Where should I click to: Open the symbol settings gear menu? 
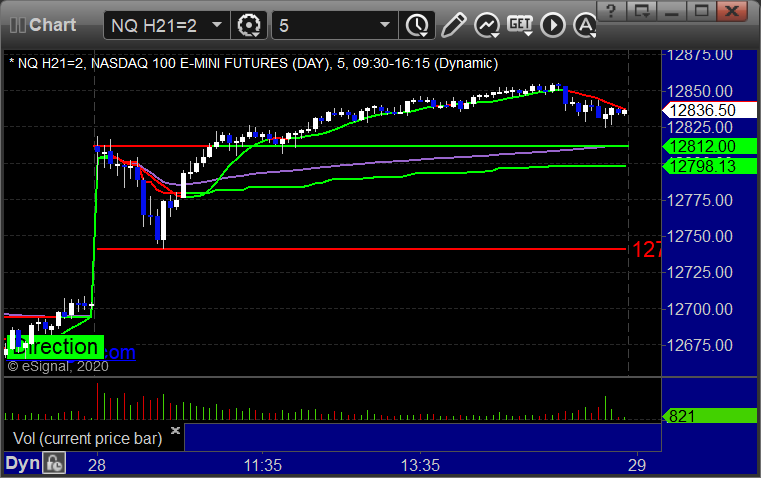coord(249,25)
